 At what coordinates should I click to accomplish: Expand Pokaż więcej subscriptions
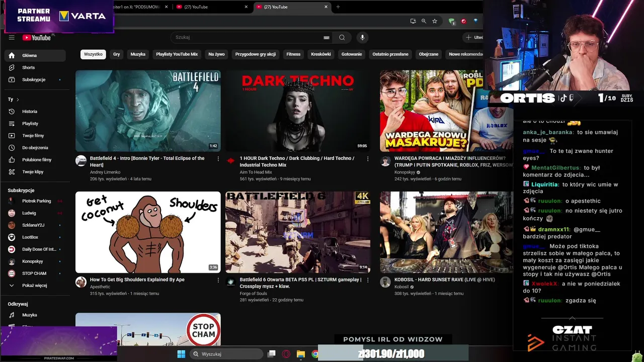coord(35,285)
